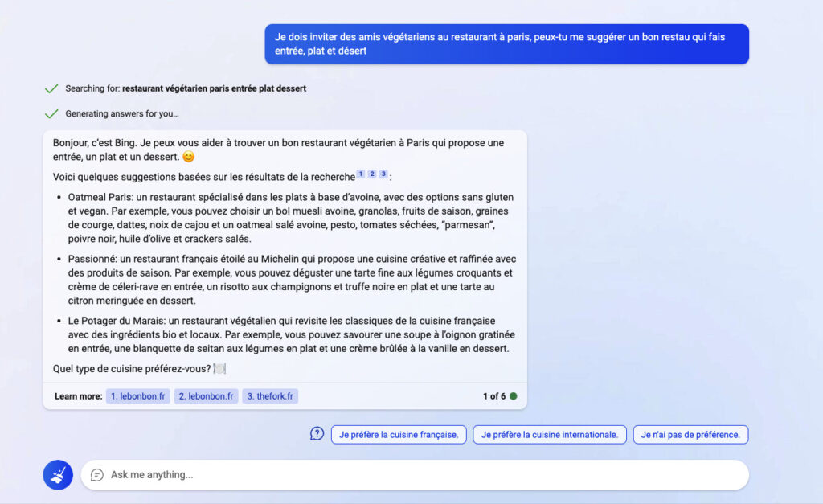823x504 pixels.
Task: Click the 'Learn more:' label
Action: click(78, 396)
